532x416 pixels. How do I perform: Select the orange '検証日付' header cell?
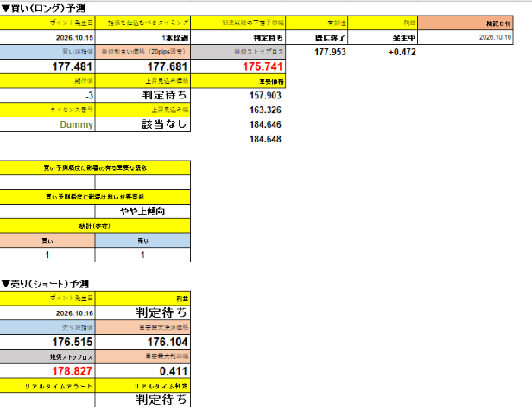click(x=465, y=22)
